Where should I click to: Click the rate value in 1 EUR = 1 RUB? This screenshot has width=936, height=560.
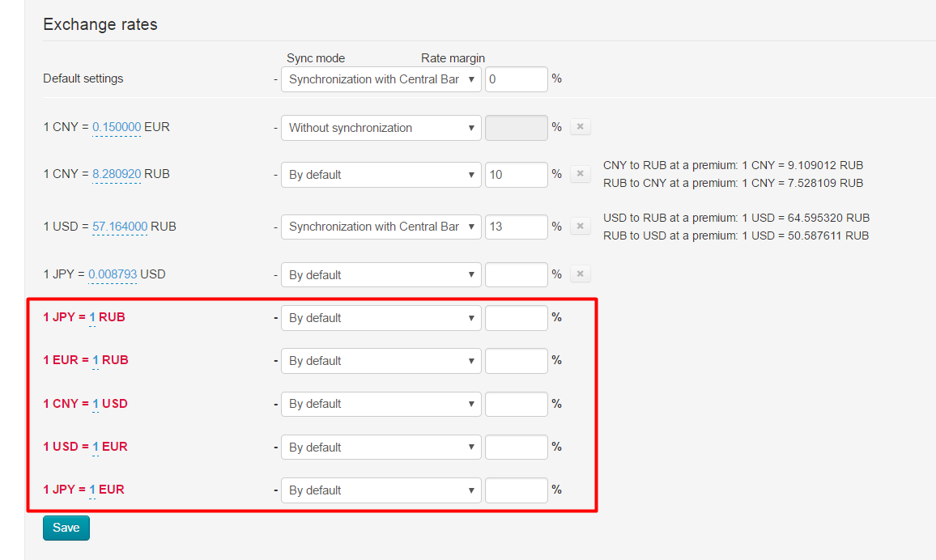pos(96,360)
